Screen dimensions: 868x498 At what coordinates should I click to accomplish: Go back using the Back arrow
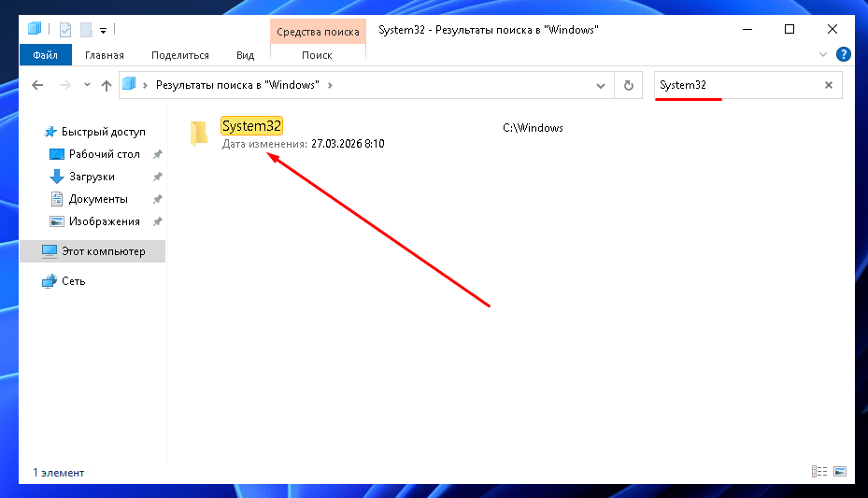pyautogui.click(x=38, y=85)
